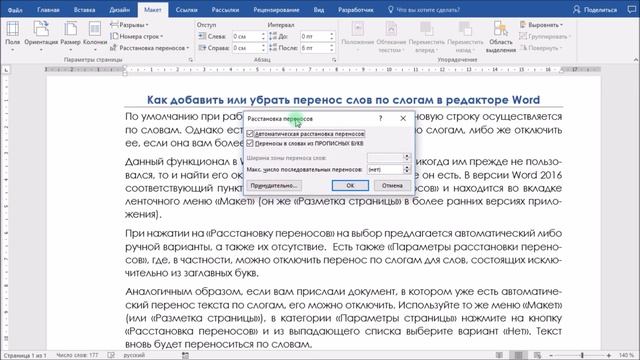
Task: Open the Номера строк line numbers dropdown
Action: coord(137,36)
